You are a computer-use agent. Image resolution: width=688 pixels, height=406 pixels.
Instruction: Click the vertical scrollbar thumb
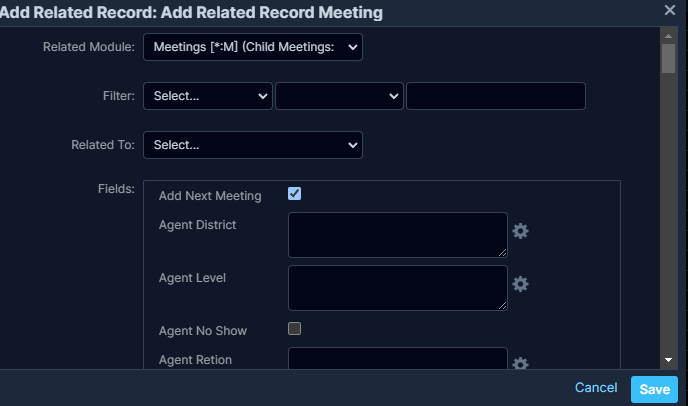[x=668, y=58]
